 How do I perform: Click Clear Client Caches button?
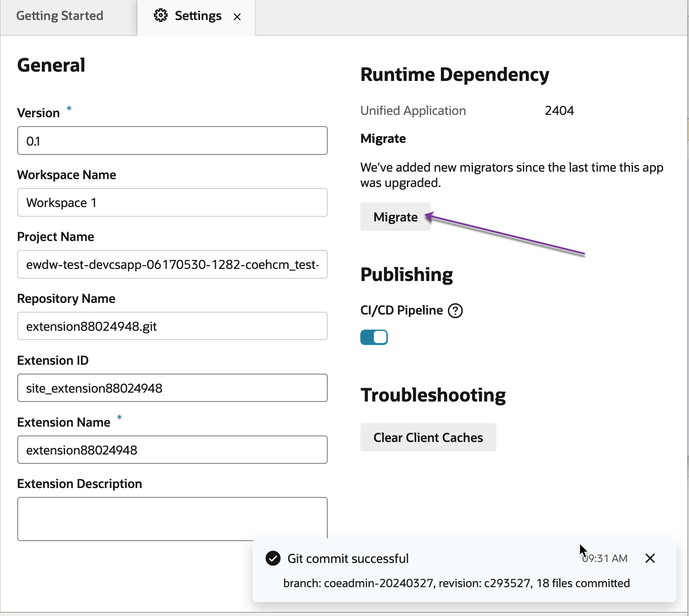tap(428, 437)
